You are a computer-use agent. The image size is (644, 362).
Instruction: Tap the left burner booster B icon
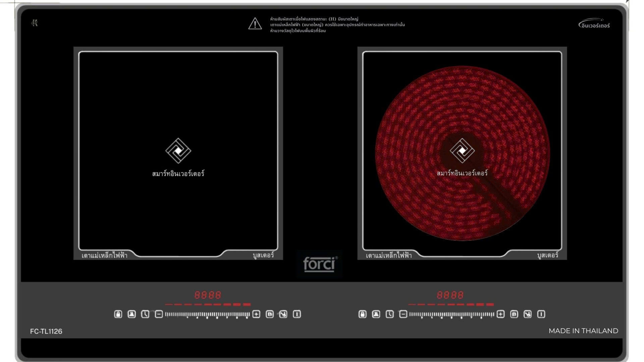(x=270, y=314)
